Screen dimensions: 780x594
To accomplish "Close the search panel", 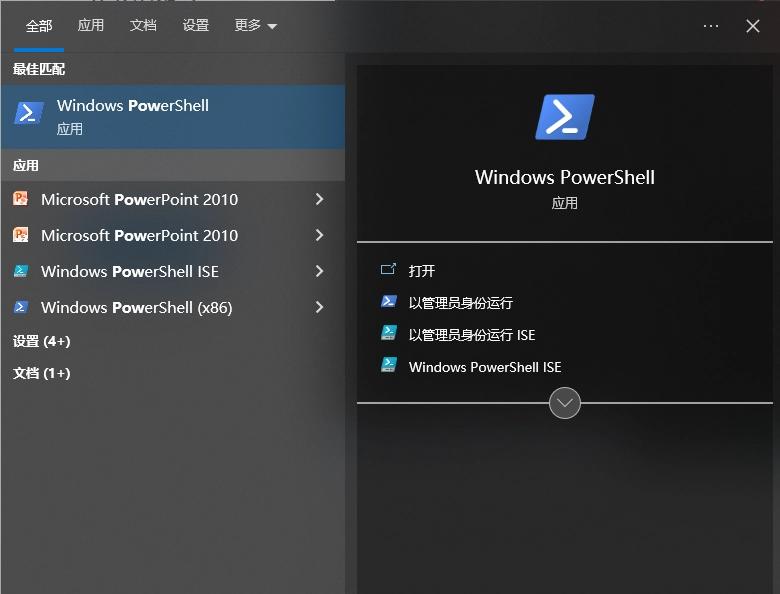I will pyautogui.click(x=753, y=26).
